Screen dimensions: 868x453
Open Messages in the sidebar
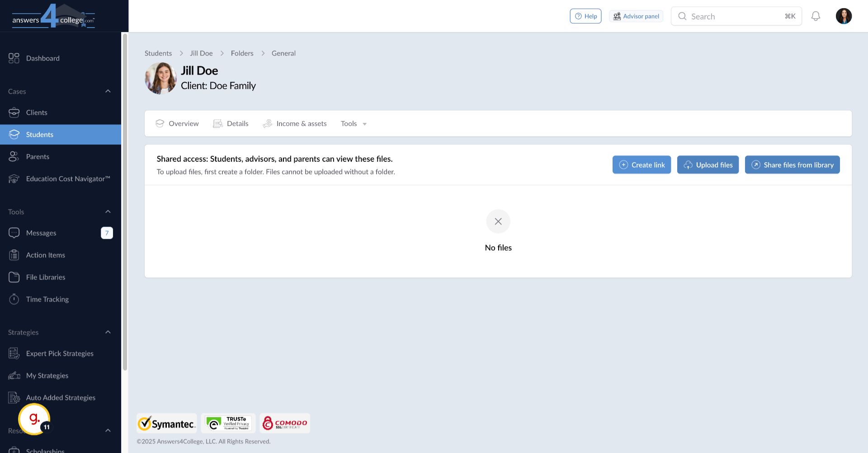61,233
